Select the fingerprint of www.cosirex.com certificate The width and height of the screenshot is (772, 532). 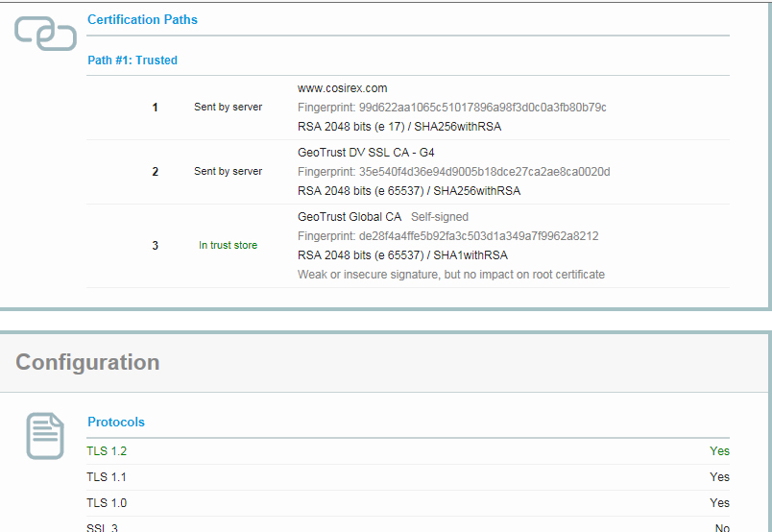(451, 108)
